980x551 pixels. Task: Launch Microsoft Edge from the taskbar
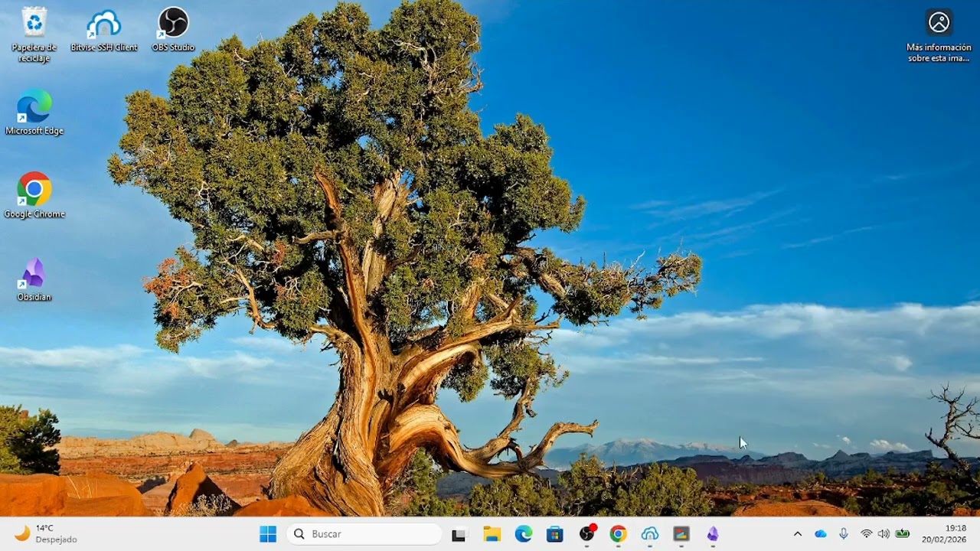tap(524, 534)
